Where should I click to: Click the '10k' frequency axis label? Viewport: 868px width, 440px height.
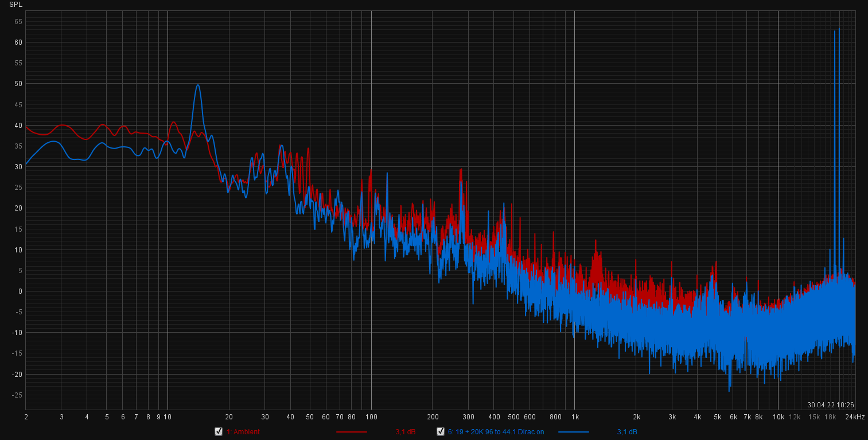pyautogui.click(x=778, y=416)
